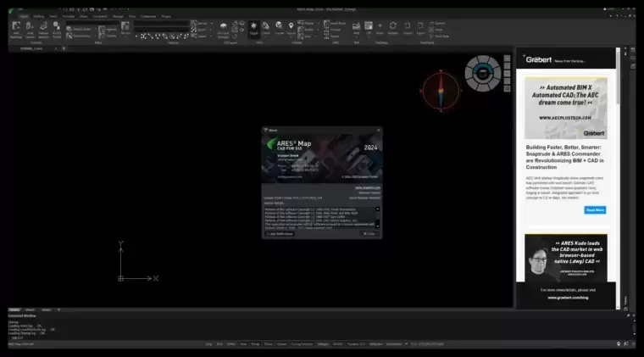Screen dimensions: 644x357
Task: Click the Toggle sun-shaped ribbon icon
Action: coord(254,29)
